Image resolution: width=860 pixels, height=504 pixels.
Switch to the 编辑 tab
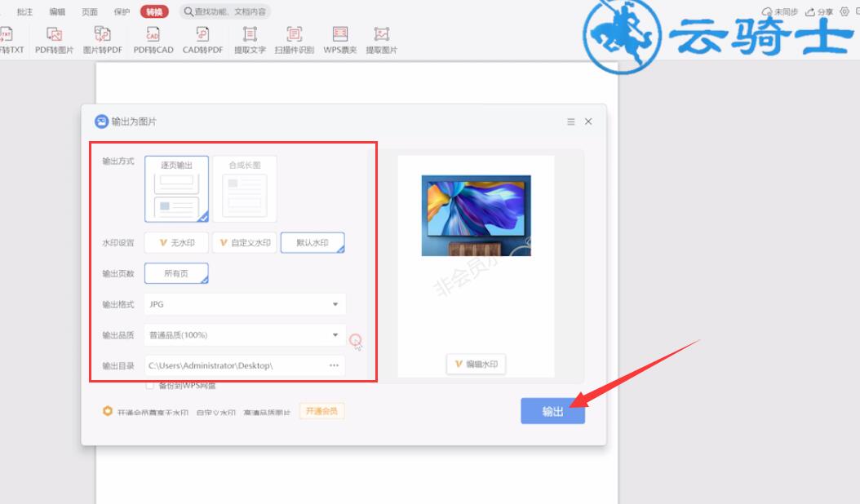click(57, 11)
